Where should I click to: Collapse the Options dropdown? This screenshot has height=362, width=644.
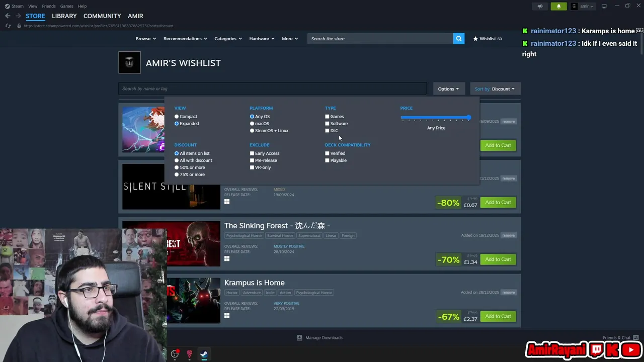(448, 89)
